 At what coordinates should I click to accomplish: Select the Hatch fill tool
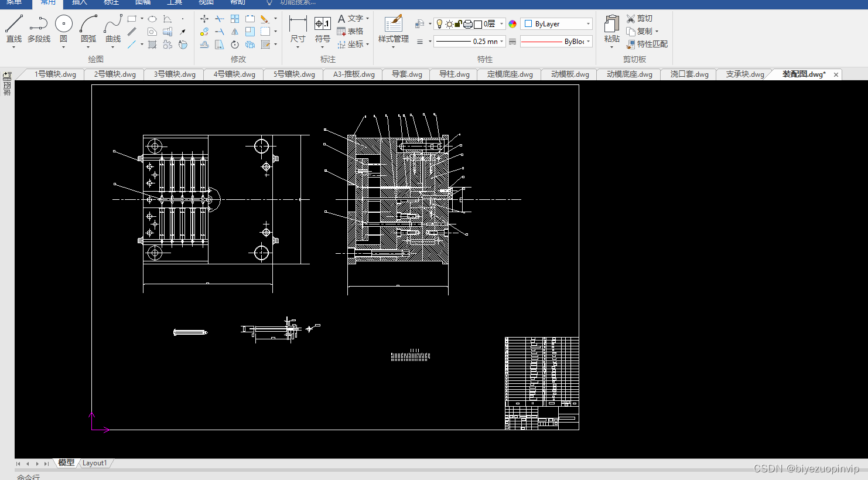tap(152, 45)
